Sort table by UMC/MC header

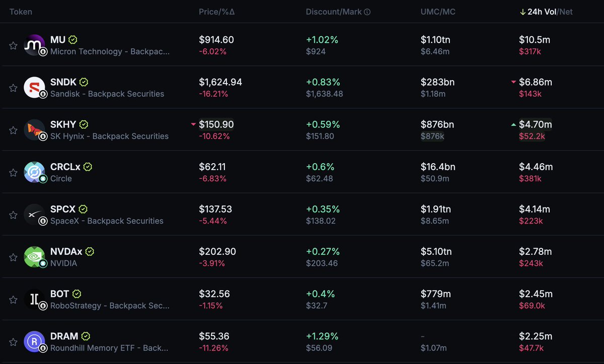(x=438, y=12)
